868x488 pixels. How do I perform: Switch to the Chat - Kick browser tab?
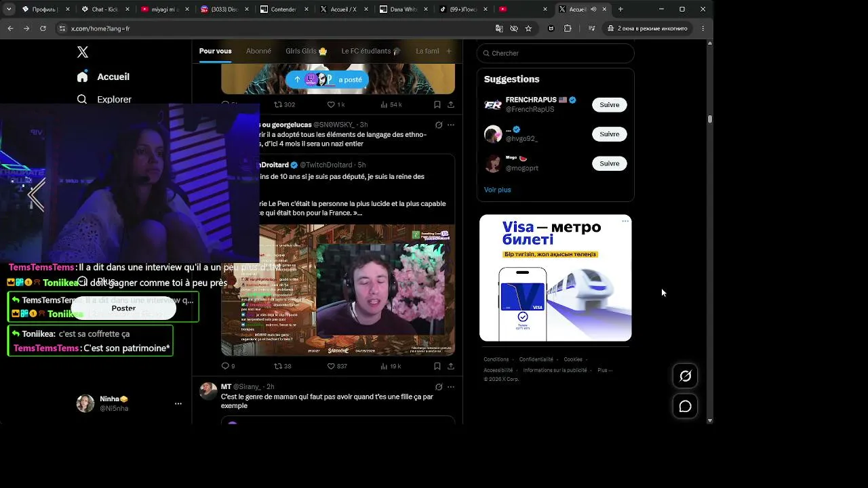coord(104,9)
